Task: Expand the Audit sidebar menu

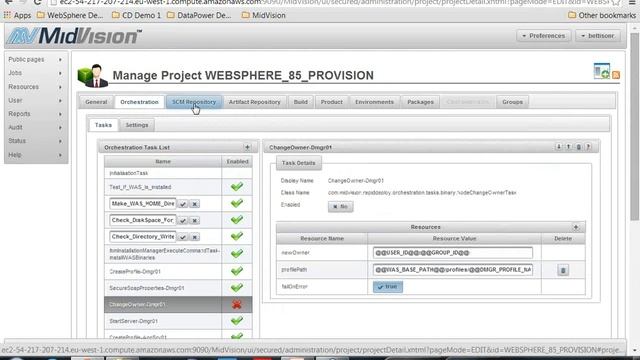Action: (x=36, y=127)
